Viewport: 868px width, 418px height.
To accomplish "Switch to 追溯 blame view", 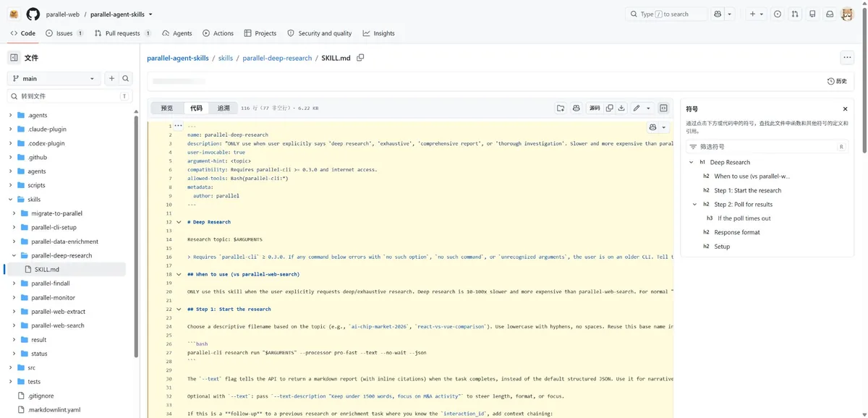I will coord(224,108).
